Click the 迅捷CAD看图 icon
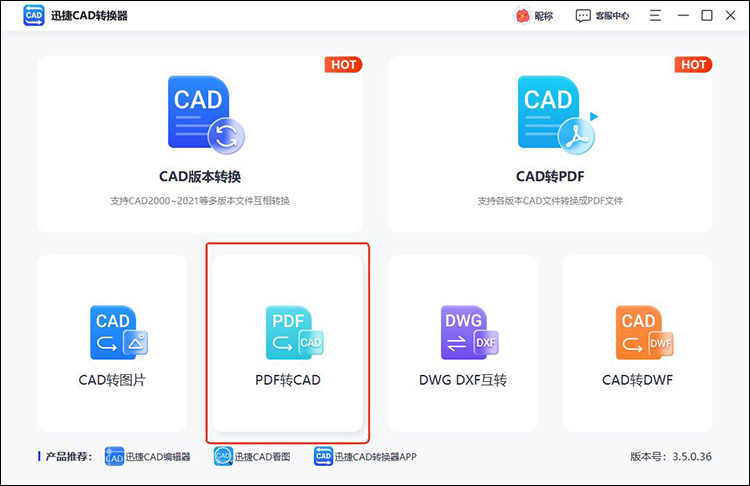750x486 pixels. [223, 456]
